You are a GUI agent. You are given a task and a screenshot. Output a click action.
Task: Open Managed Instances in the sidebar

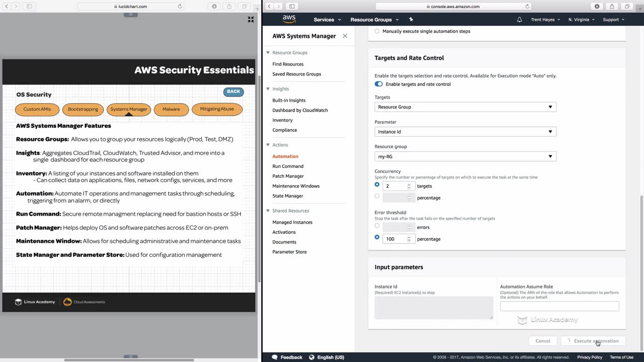coord(292,222)
